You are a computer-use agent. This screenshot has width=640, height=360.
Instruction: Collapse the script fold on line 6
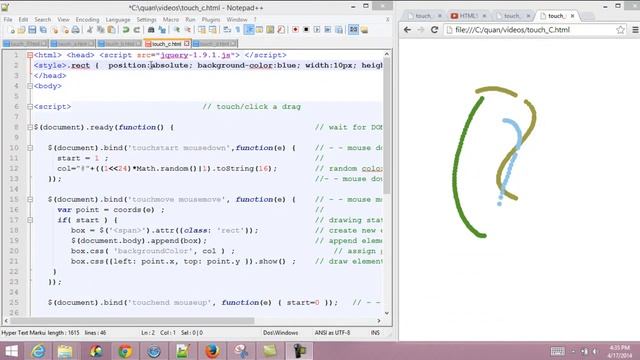point(30,107)
